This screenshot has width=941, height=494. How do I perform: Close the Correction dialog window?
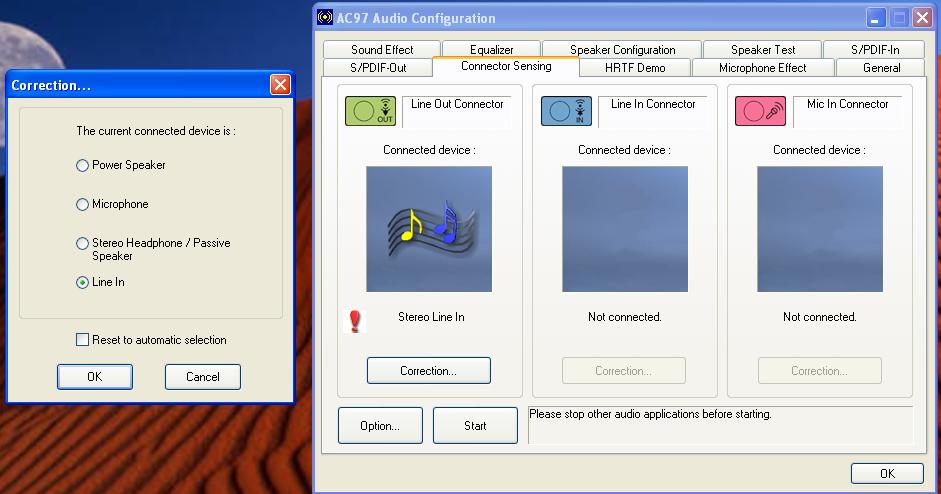[280, 85]
